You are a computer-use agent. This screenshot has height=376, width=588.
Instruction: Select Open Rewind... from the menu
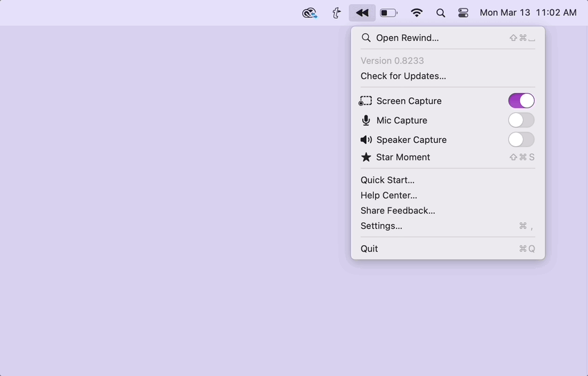pyautogui.click(x=448, y=37)
